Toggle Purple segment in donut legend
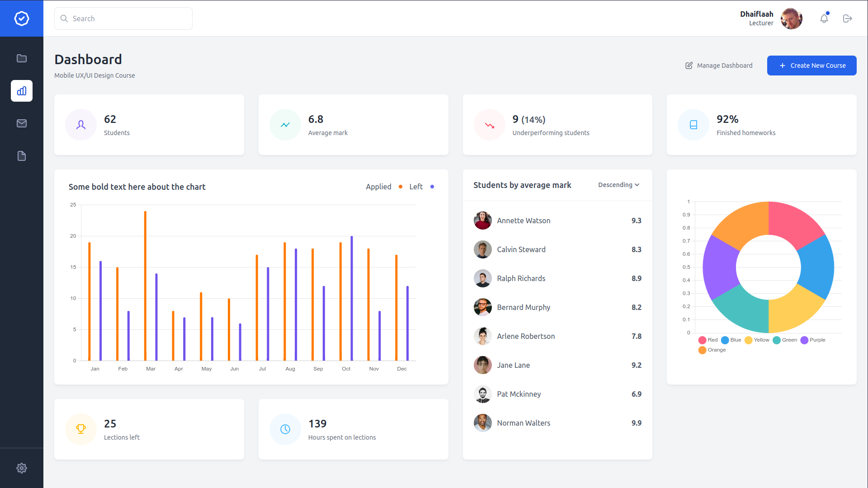This screenshot has width=868, height=488. (813, 340)
